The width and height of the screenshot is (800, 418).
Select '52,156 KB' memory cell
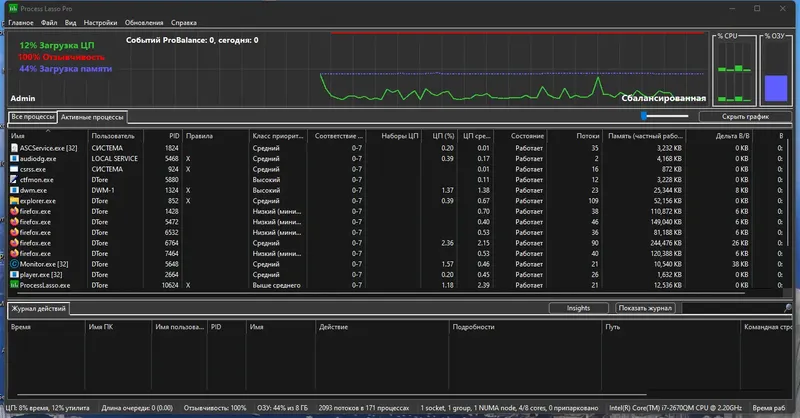point(667,201)
